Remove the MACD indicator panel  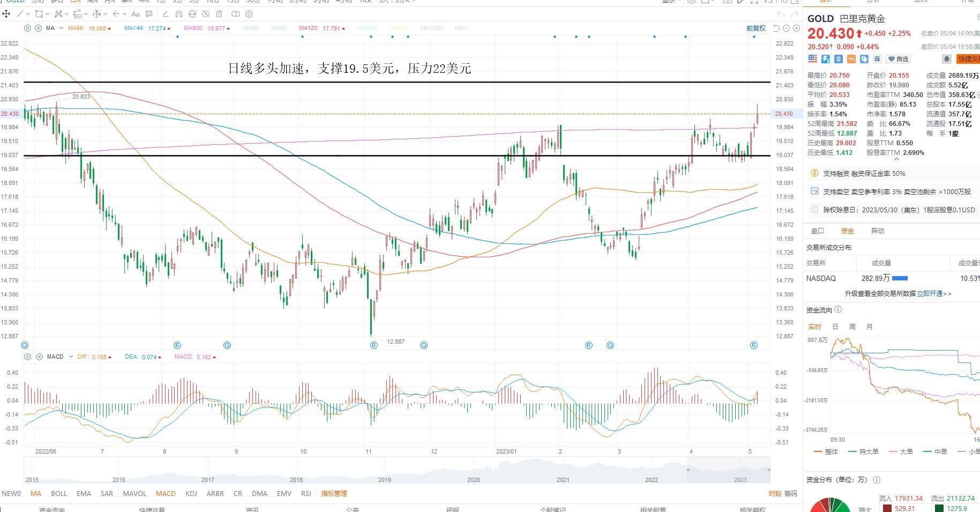[39, 357]
